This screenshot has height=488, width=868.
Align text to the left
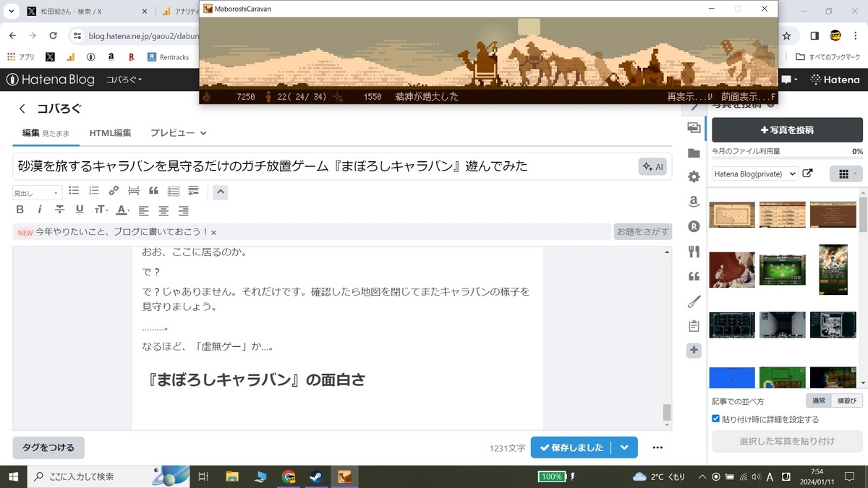tap(143, 210)
